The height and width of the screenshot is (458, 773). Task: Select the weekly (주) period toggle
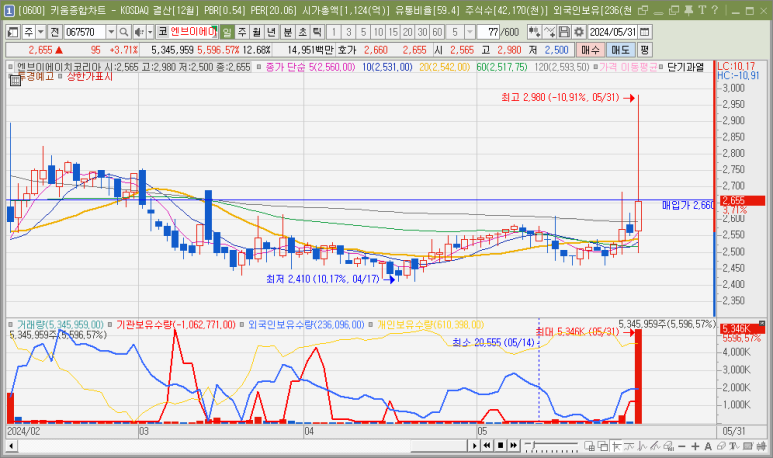coord(242,33)
